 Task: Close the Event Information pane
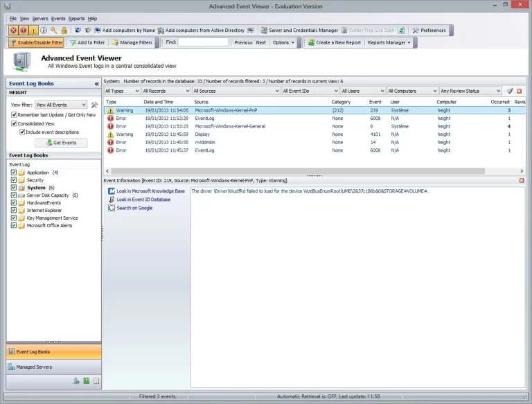coord(522,180)
